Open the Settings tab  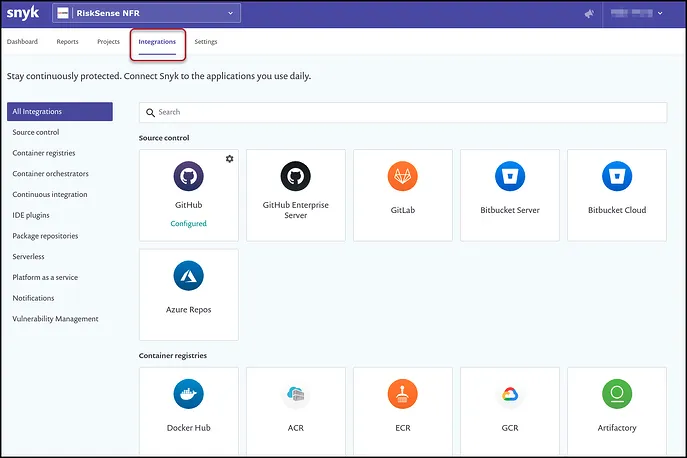[x=206, y=42]
